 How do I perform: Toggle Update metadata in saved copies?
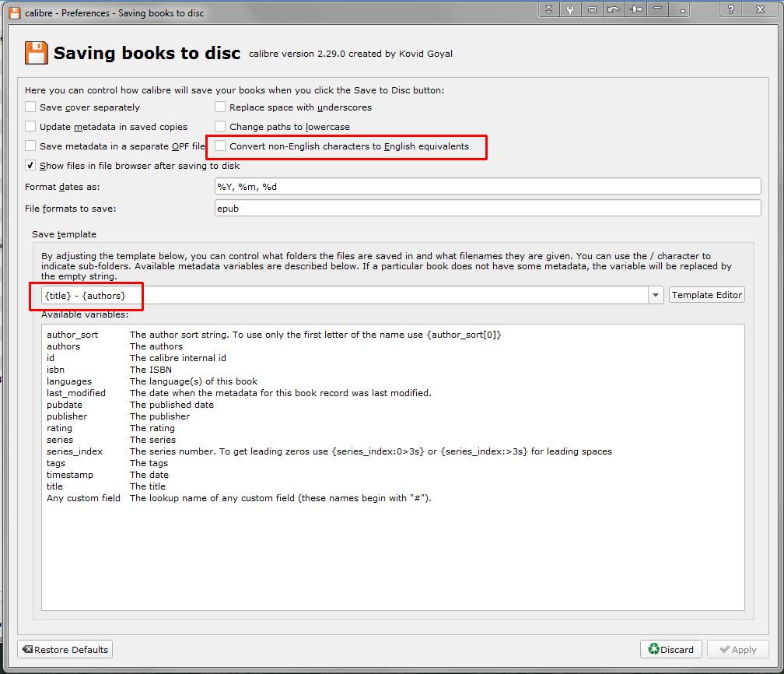(30, 127)
